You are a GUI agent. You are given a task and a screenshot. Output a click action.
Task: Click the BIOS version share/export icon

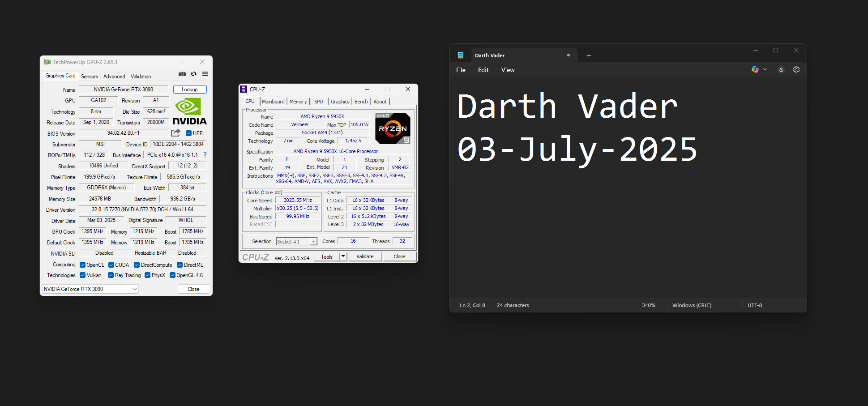(x=175, y=133)
